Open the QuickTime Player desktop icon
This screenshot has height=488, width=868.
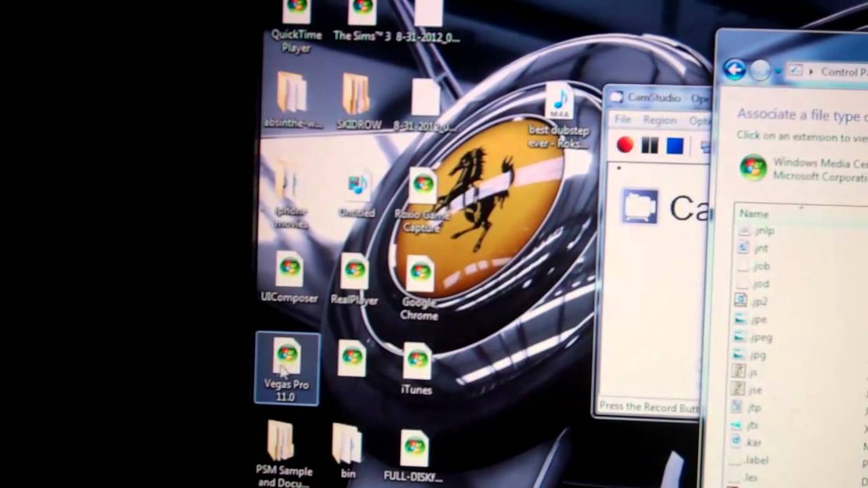click(296, 27)
